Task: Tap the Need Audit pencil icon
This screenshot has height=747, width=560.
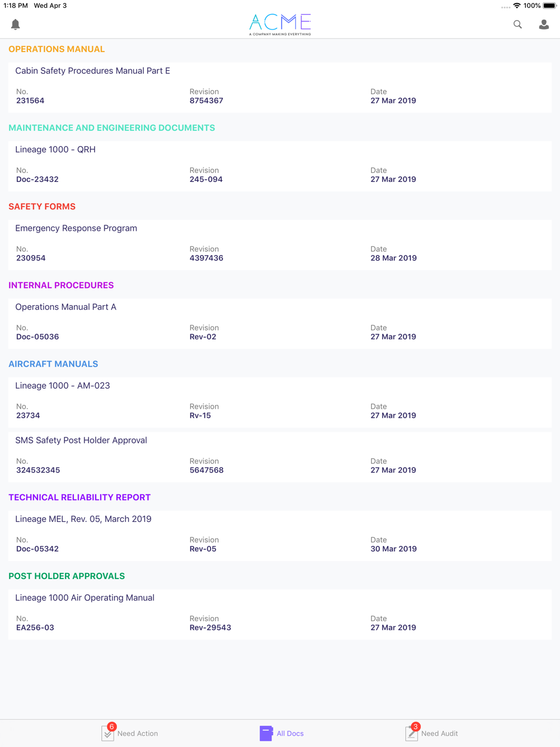Action: [412, 733]
